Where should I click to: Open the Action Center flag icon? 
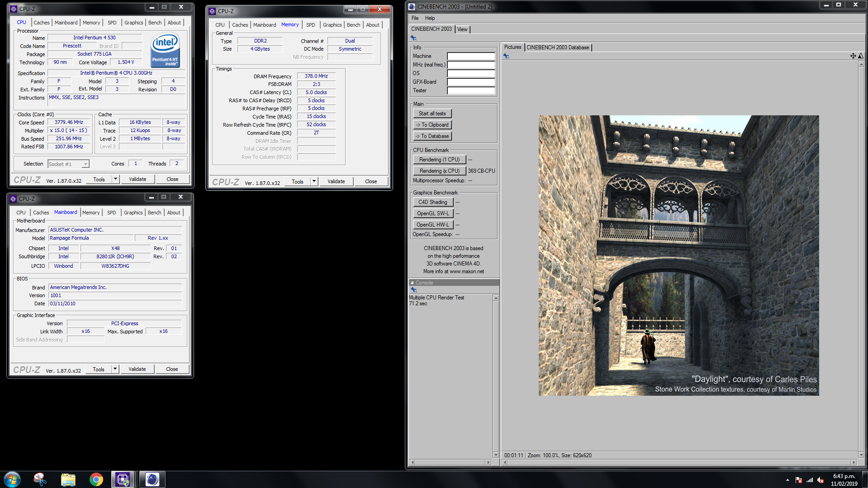[799, 480]
